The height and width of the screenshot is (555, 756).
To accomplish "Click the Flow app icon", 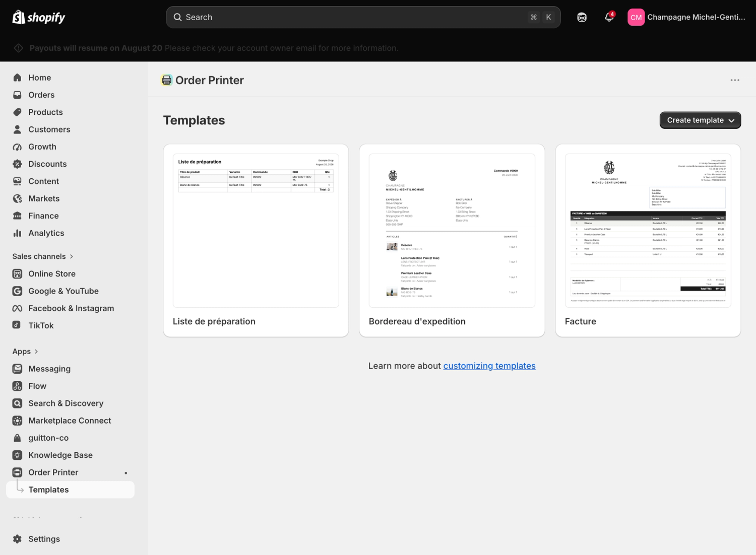I will pos(17,386).
